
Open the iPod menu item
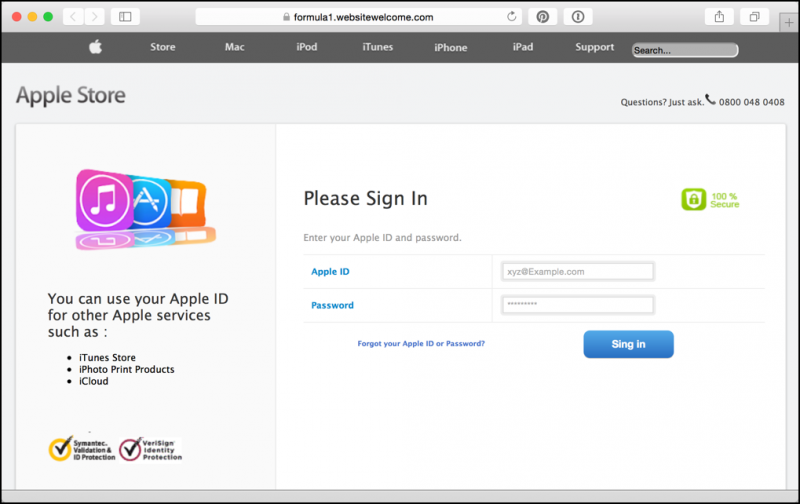(x=307, y=47)
